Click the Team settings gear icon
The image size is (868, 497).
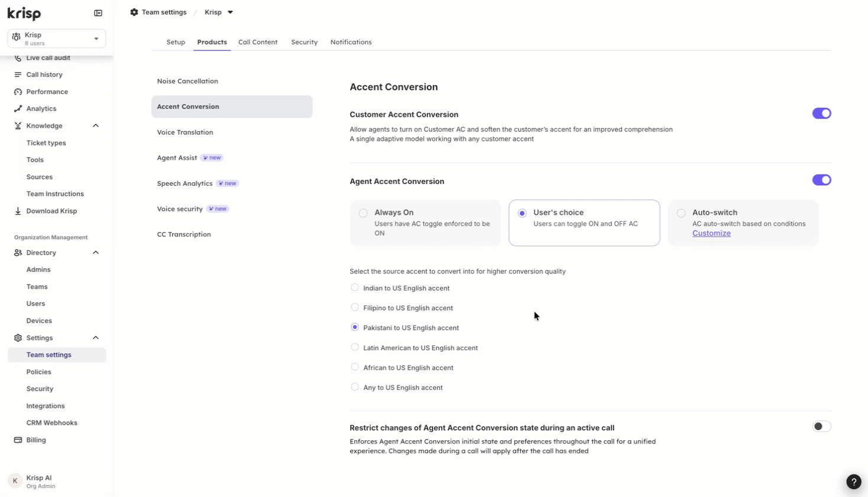coord(134,12)
